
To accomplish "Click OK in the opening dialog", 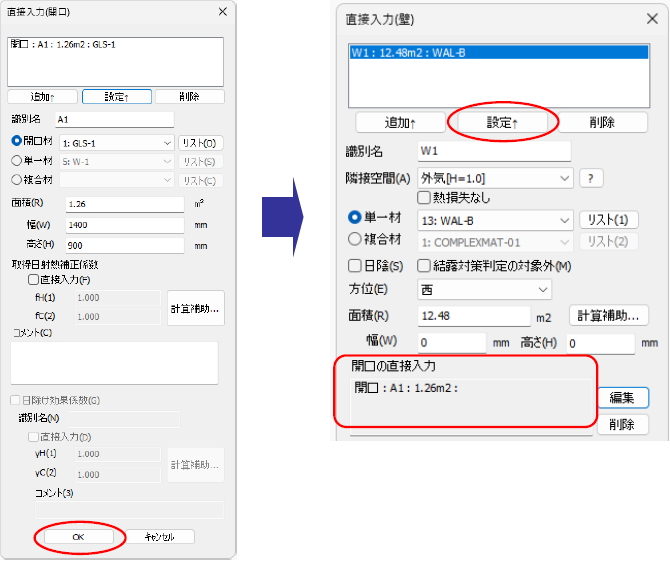I will 79,537.
